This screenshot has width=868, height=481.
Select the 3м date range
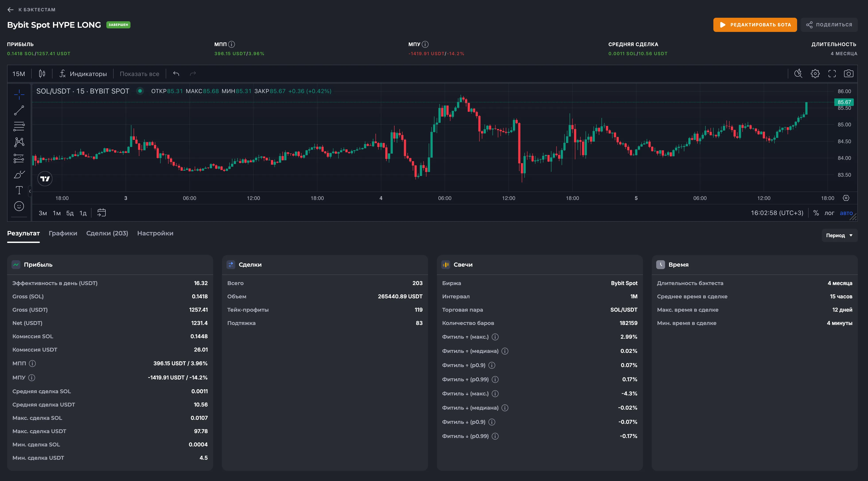coord(43,213)
